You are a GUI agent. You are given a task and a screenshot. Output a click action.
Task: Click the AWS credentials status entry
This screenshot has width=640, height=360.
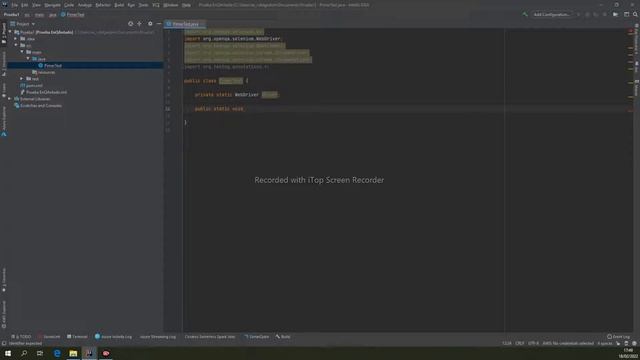coord(568,343)
